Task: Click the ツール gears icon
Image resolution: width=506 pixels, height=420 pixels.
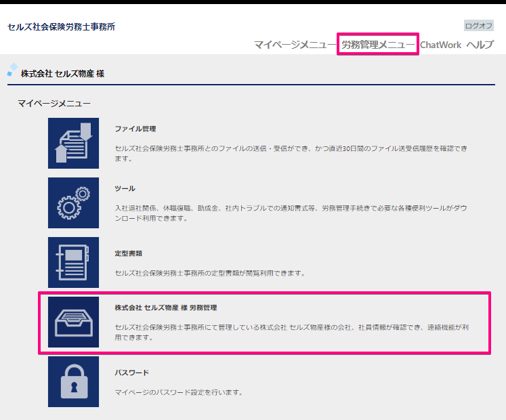Action: [x=73, y=203]
